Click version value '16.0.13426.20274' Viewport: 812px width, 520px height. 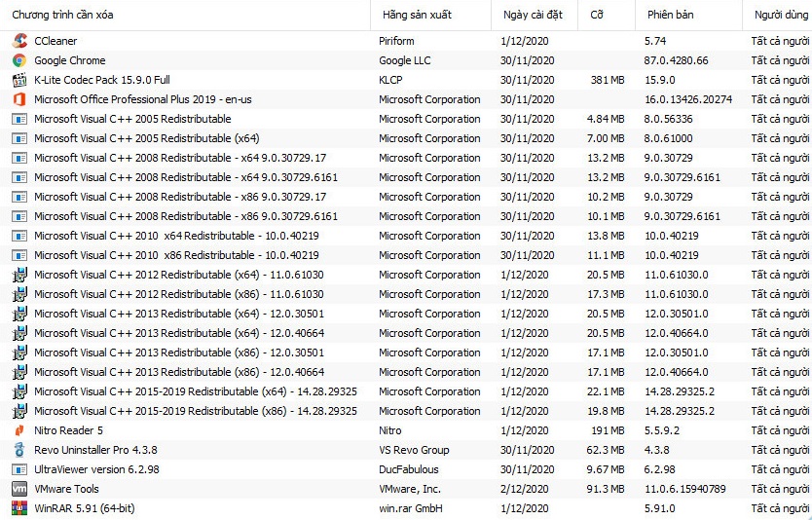688,99
